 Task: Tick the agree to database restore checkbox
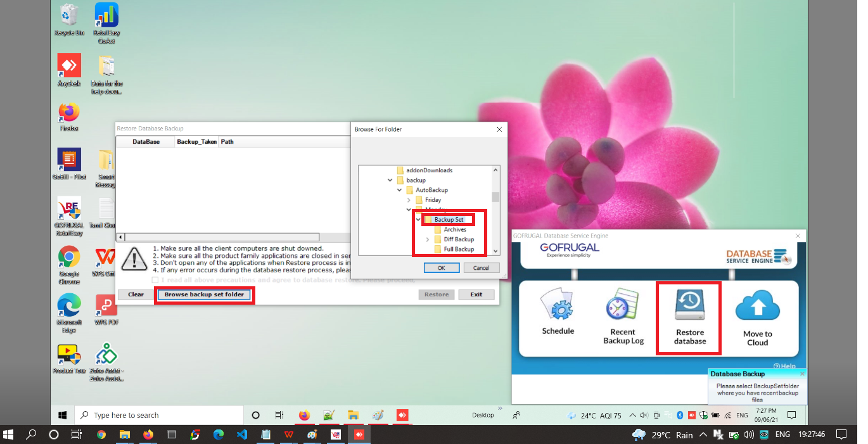pos(155,280)
